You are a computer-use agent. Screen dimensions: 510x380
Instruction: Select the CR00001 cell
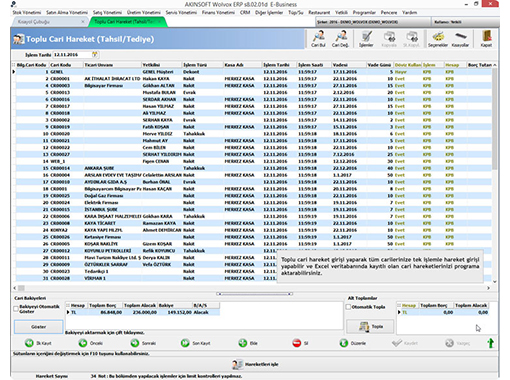(x=66, y=79)
